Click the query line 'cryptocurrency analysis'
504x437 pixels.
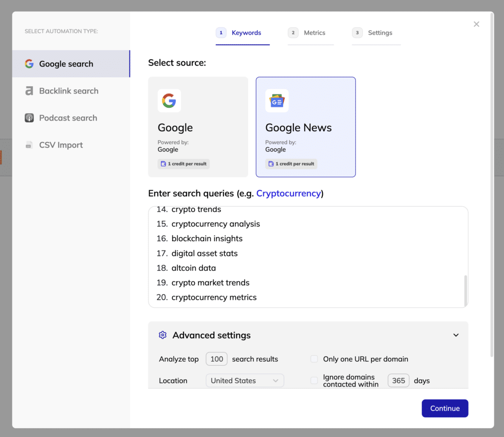[216, 224]
